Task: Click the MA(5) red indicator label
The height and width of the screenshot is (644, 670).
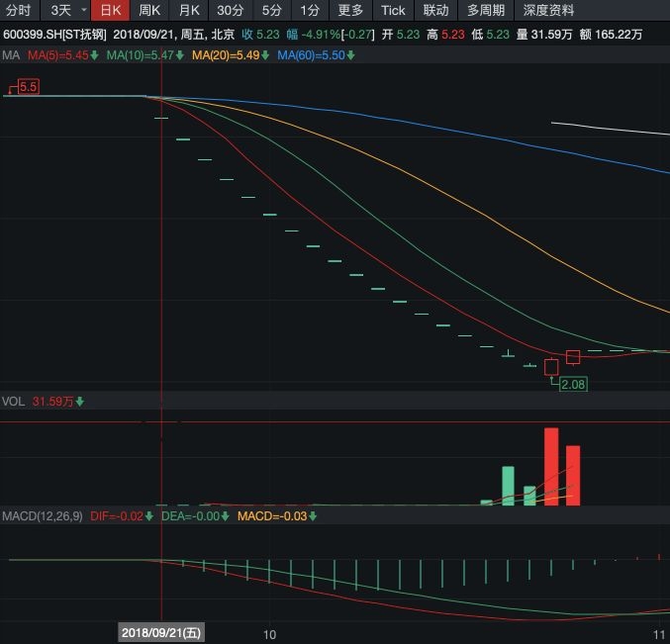Action: pos(57,55)
